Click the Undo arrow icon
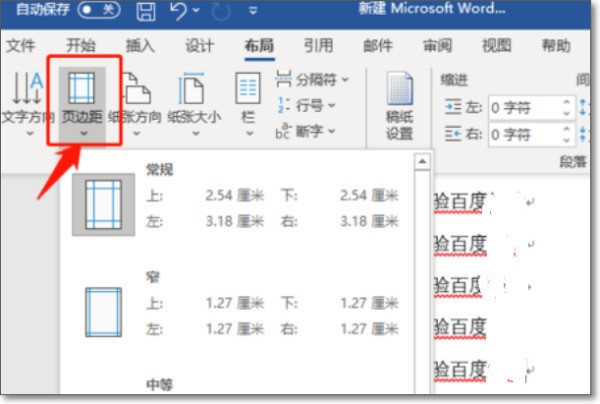 (x=178, y=11)
